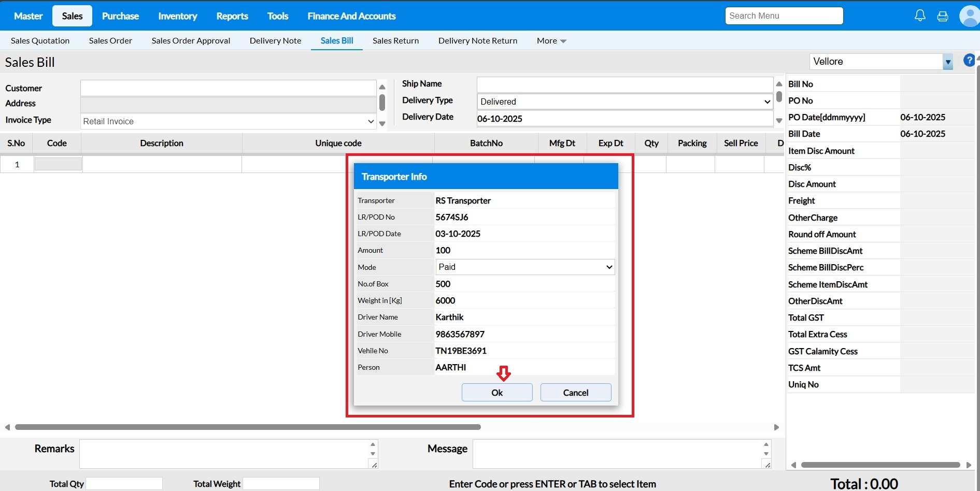Viewport: 980px width, 491px height.
Task: Open the Delivery Type dropdown
Action: pyautogui.click(x=624, y=102)
